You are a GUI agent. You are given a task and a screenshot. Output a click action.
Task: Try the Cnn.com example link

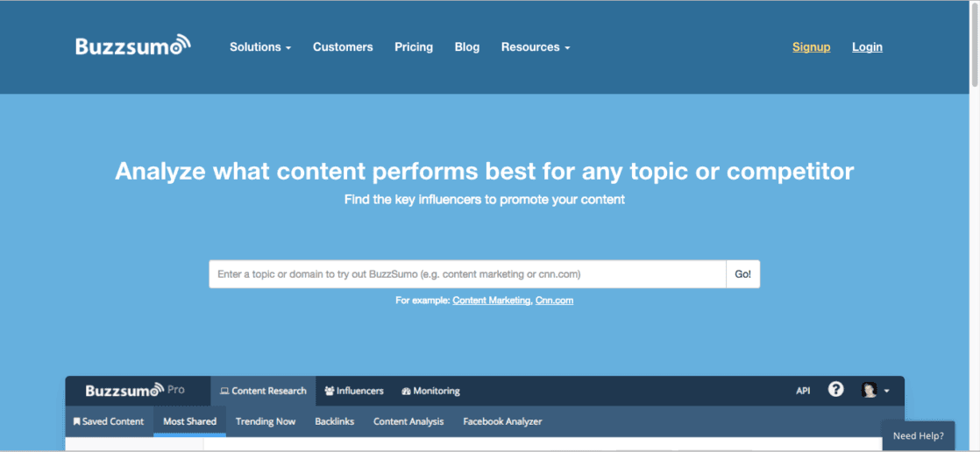(x=554, y=300)
